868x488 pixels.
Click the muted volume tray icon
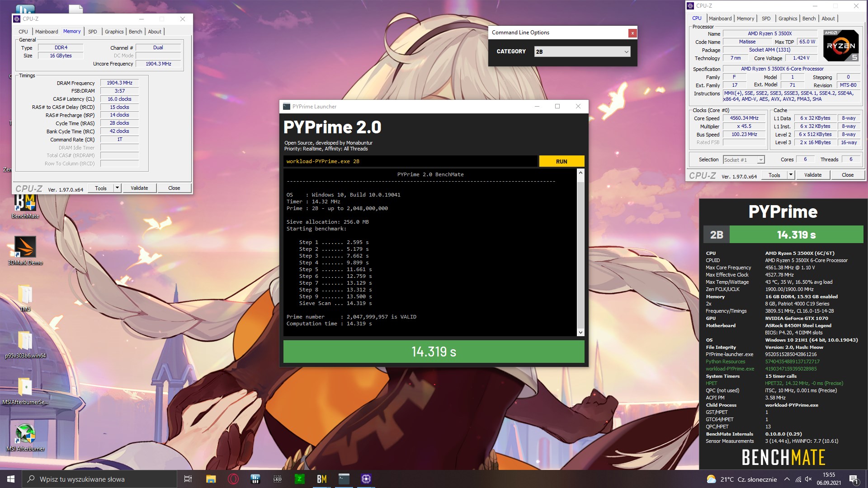pyautogui.click(x=808, y=479)
